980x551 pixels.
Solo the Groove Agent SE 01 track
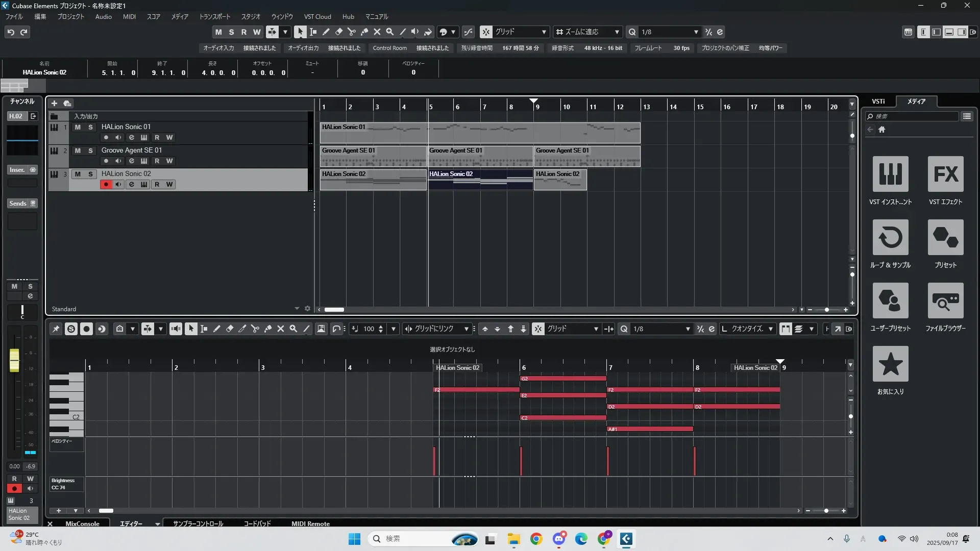pos(90,151)
